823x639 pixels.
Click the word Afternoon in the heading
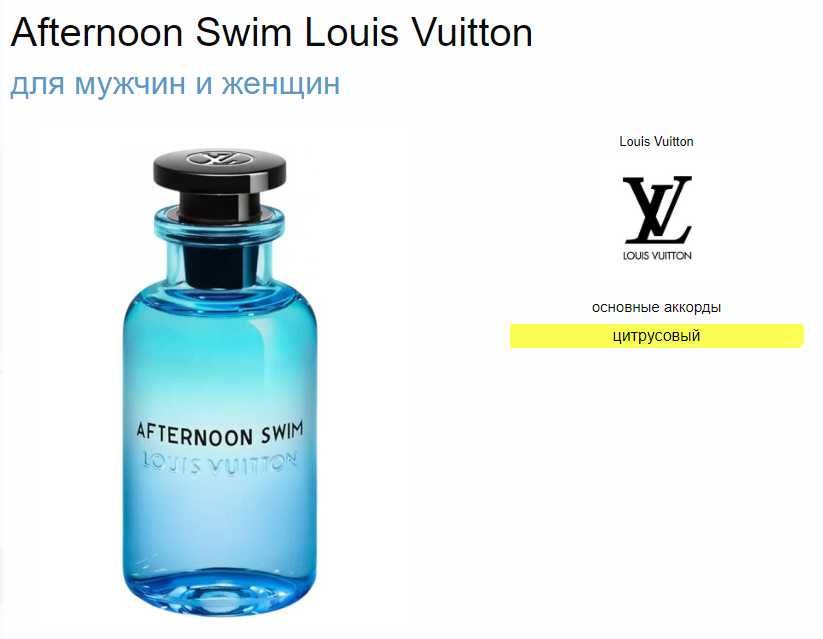97,32
